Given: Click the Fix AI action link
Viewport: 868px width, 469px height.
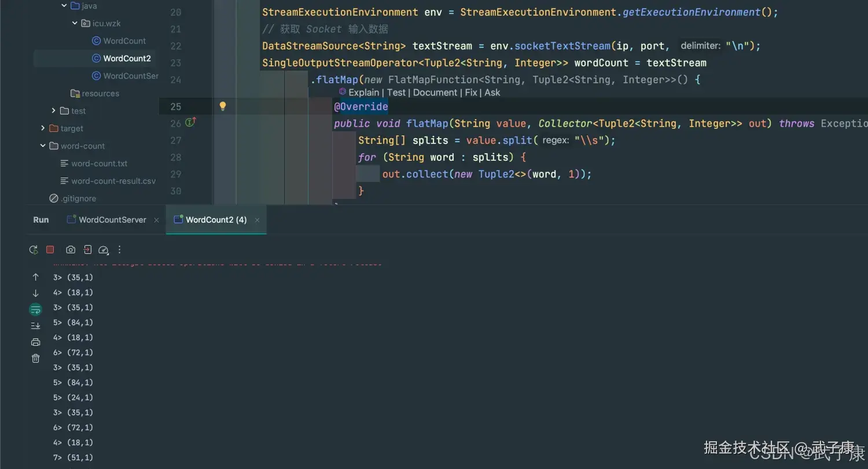Looking at the screenshot, I should pyautogui.click(x=471, y=93).
